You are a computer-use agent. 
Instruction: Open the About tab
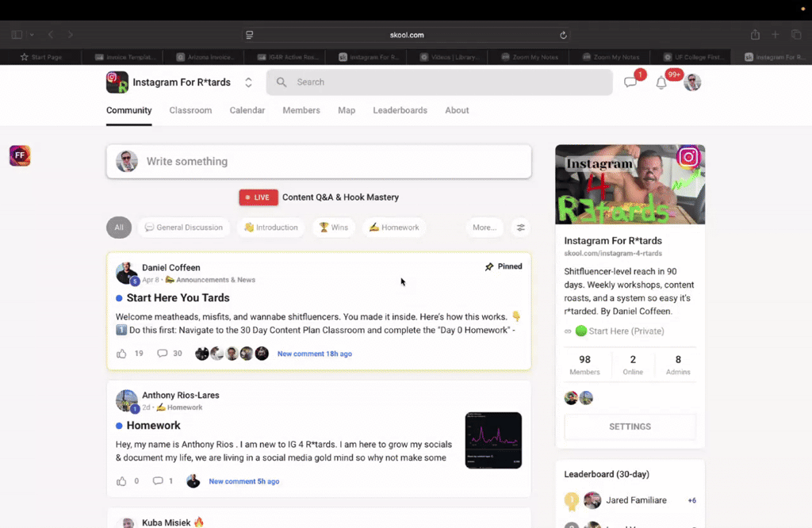coord(457,110)
